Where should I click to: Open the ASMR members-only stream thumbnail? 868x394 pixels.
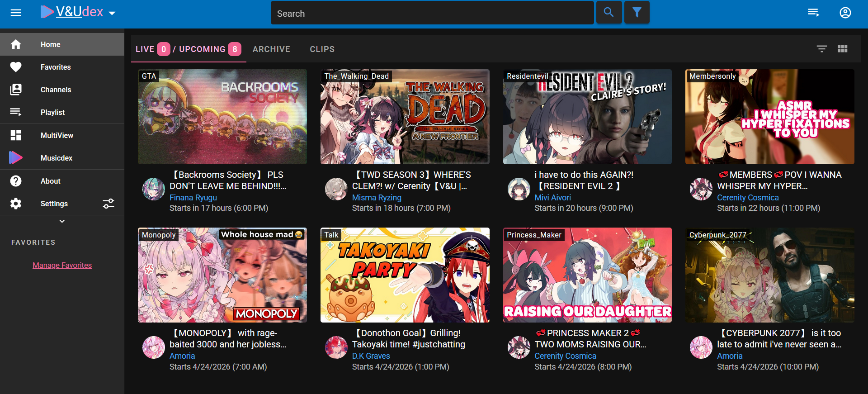click(x=770, y=117)
